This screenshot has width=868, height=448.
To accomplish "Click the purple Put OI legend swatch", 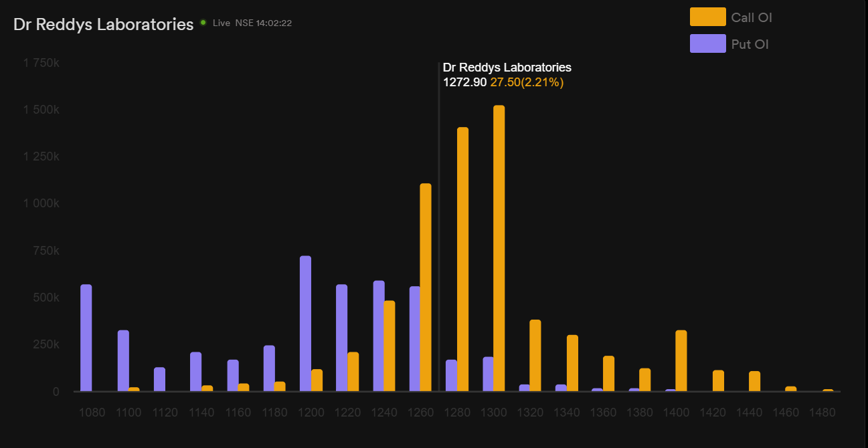I will pyautogui.click(x=707, y=44).
